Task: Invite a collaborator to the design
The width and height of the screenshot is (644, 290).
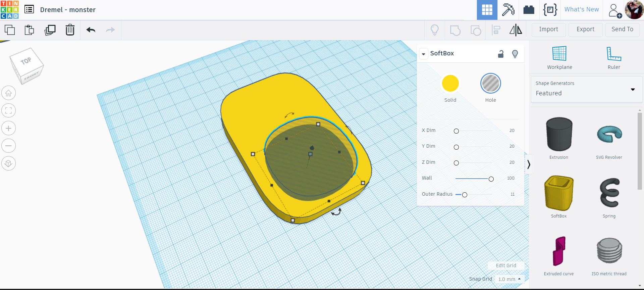Action: pyautogui.click(x=615, y=10)
